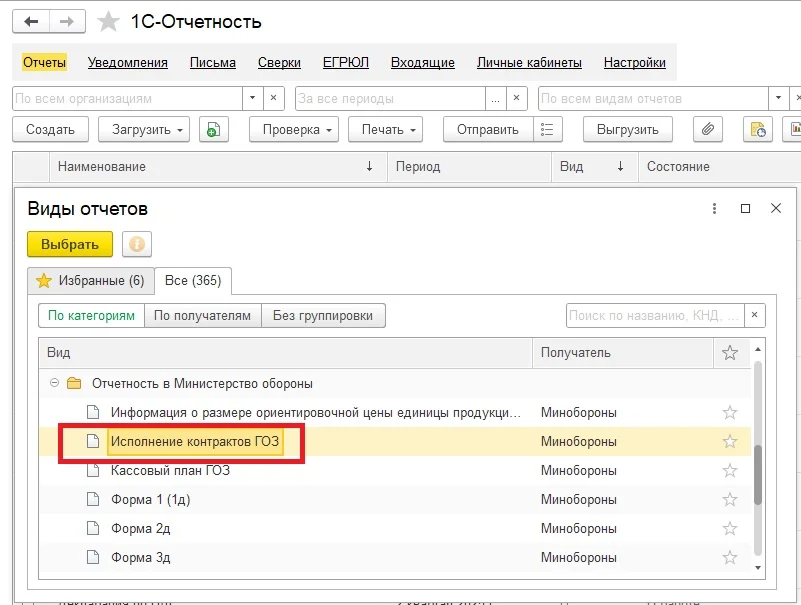The height and width of the screenshot is (605, 801).
Task: Mark Информация о размере ориентировочной цены as favorite
Action: tap(730, 412)
